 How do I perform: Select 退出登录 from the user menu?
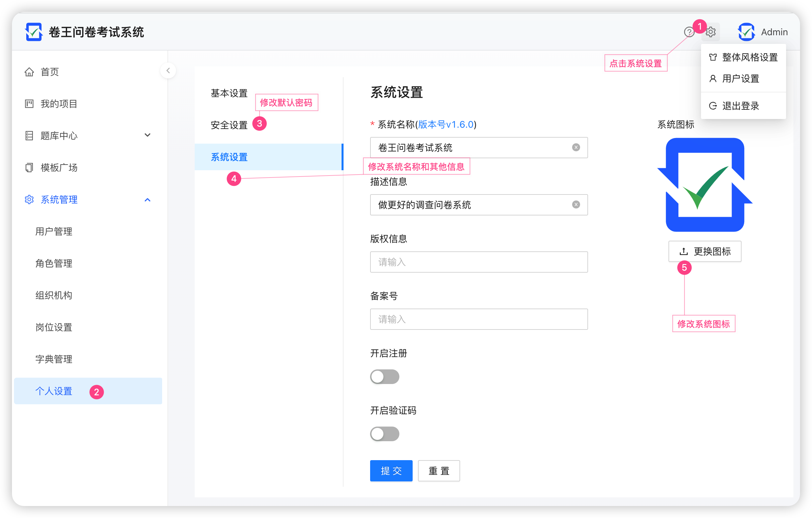point(741,106)
